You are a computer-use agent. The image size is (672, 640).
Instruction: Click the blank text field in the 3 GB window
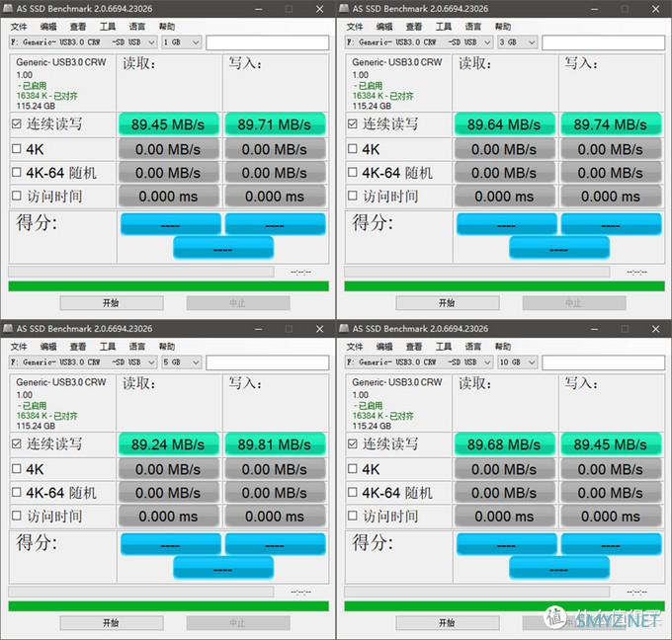tap(604, 42)
